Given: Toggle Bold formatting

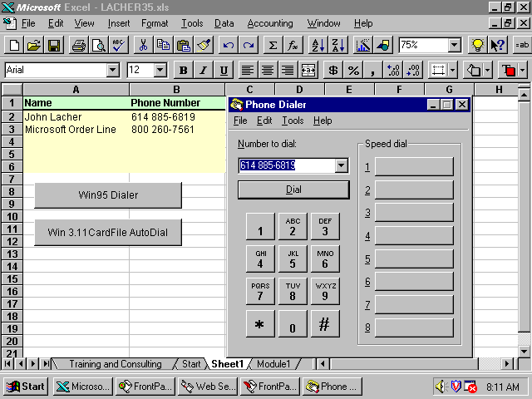Looking at the screenshot, I should tap(183, 70).
